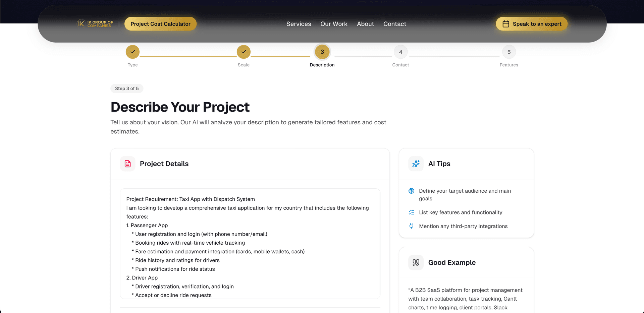644x313 pixels.
Task: Return to the completed Scale step circle
Action: click(x=244, y=52)
